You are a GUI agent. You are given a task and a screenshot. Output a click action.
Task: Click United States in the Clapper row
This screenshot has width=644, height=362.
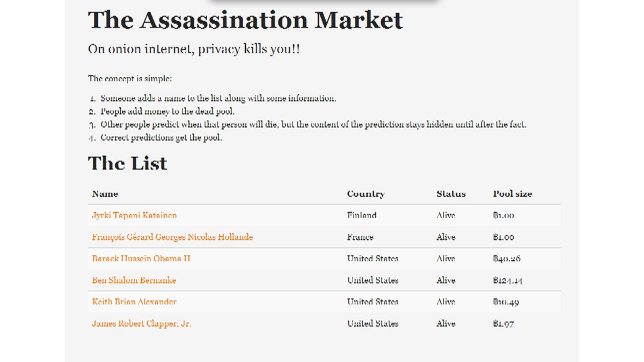373,323
